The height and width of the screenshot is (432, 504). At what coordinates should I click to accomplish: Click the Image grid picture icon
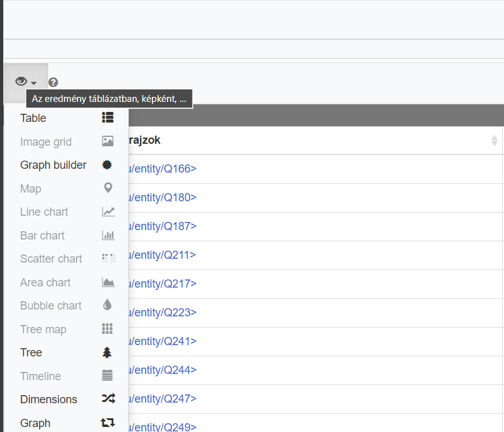(108, 141)
